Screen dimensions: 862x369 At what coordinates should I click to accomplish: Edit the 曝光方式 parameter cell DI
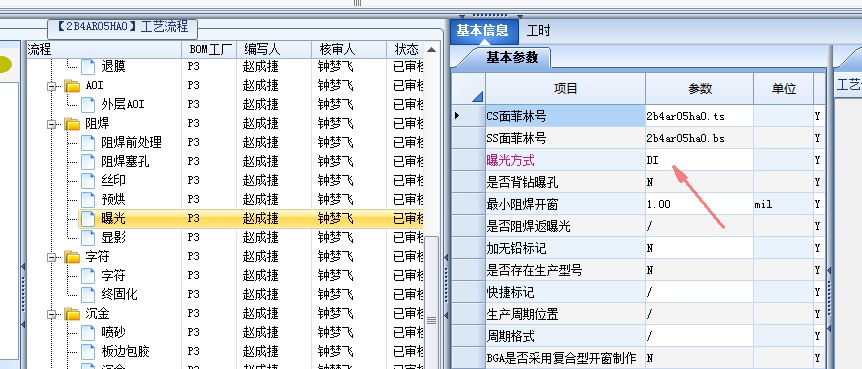coord(699,160)
